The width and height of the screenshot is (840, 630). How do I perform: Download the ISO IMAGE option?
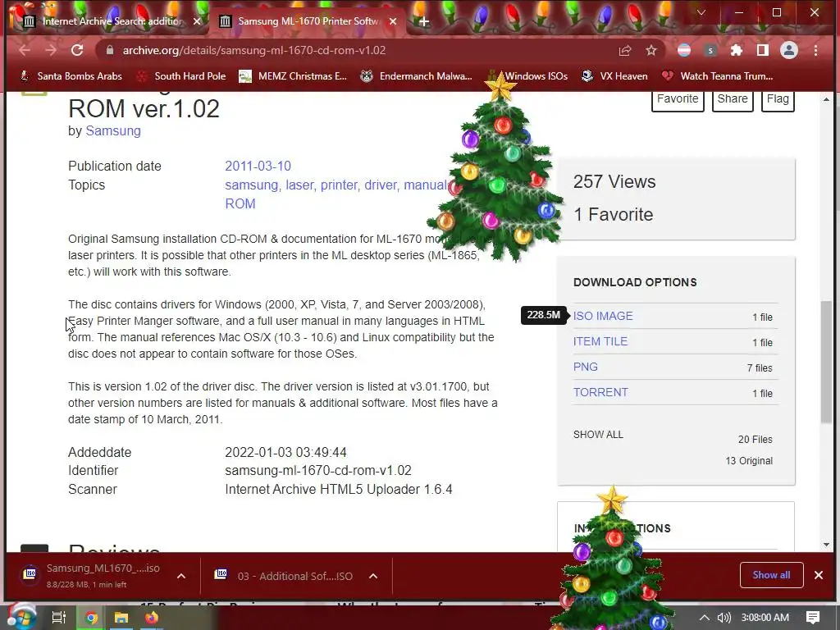click(603, 316)
